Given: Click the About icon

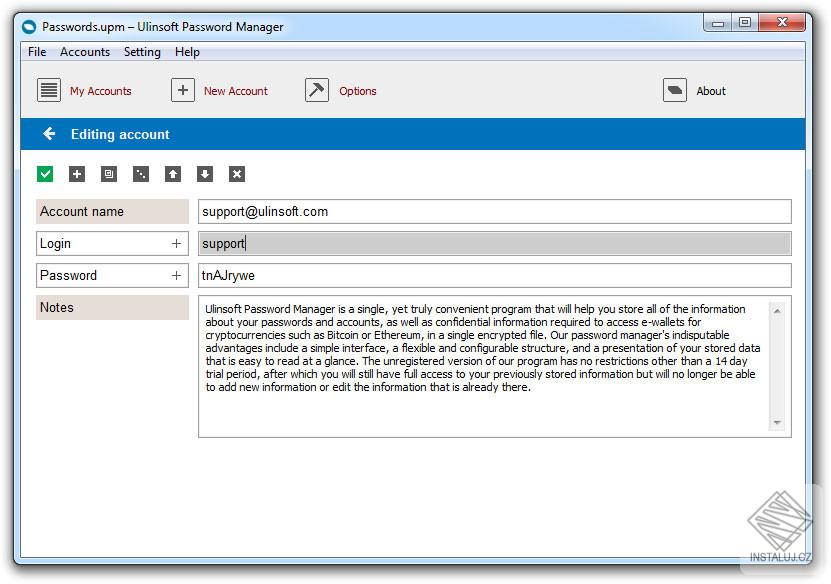Looking at the screenshot, I should pos(675,90).
